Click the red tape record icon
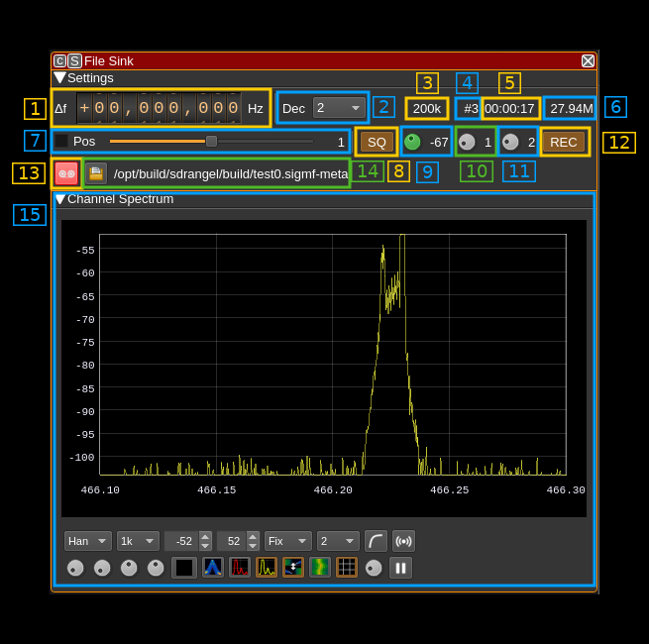 pos(66,173)
